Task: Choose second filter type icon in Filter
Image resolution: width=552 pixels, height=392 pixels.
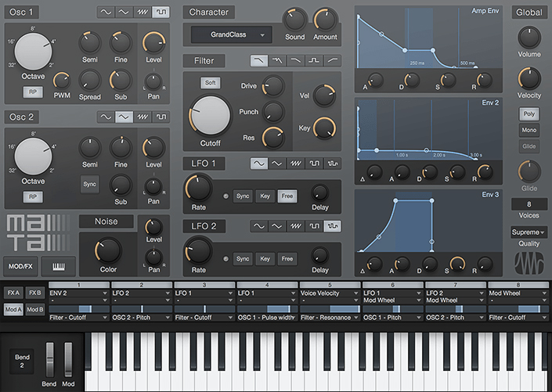Action: tap(277, 60)
